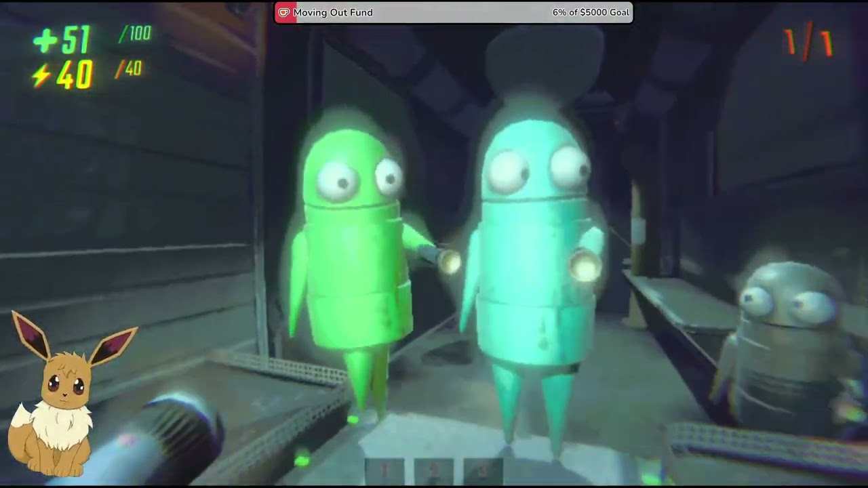Click the yellow energy value "40"
Screen dimensions: 868x488
tap(75, 75)
